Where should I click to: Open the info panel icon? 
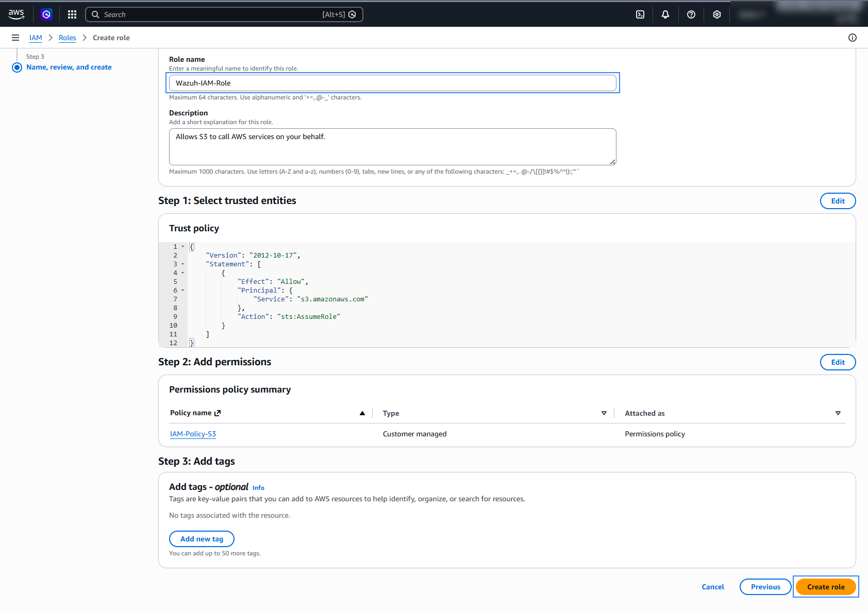(x=853, y=38)
